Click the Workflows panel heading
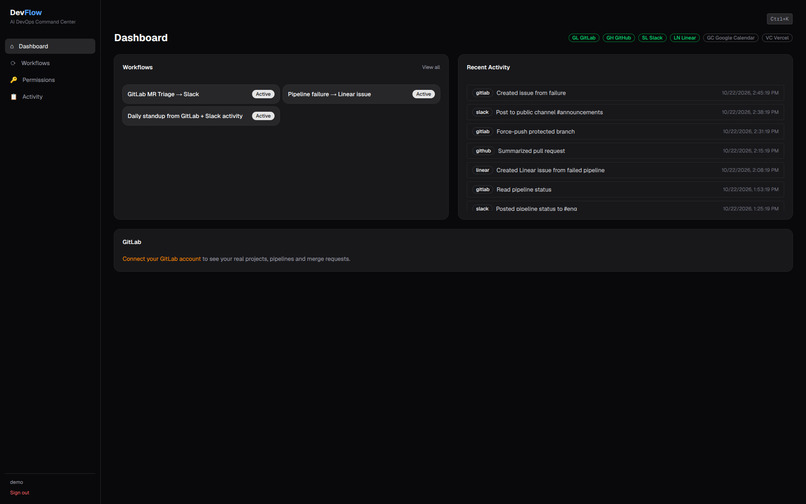The image size is (806, 504). (137, 67)
